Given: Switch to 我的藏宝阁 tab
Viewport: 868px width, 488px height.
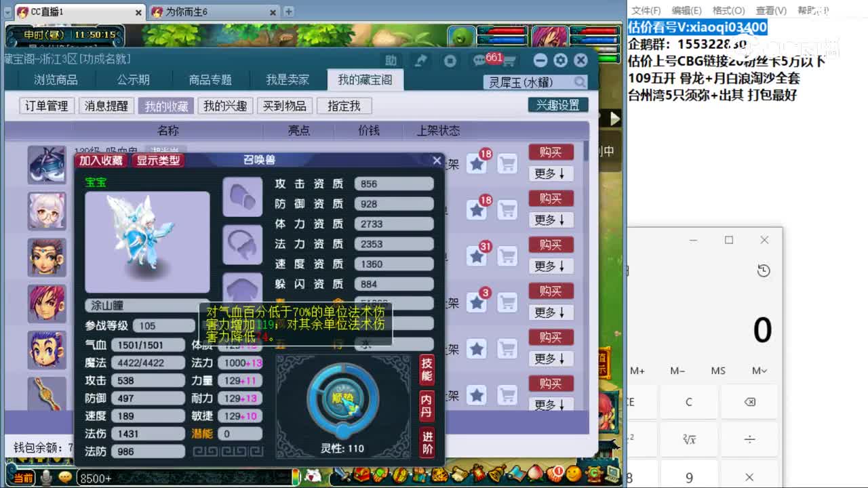Looking at the screenshot, I should click(365, 80).
